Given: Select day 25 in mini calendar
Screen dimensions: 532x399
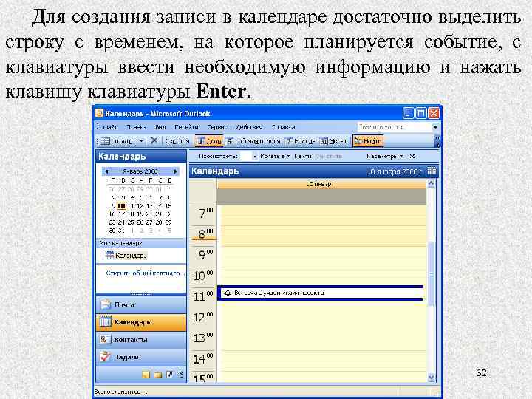Looking at the screenshot, I should 131,222.
